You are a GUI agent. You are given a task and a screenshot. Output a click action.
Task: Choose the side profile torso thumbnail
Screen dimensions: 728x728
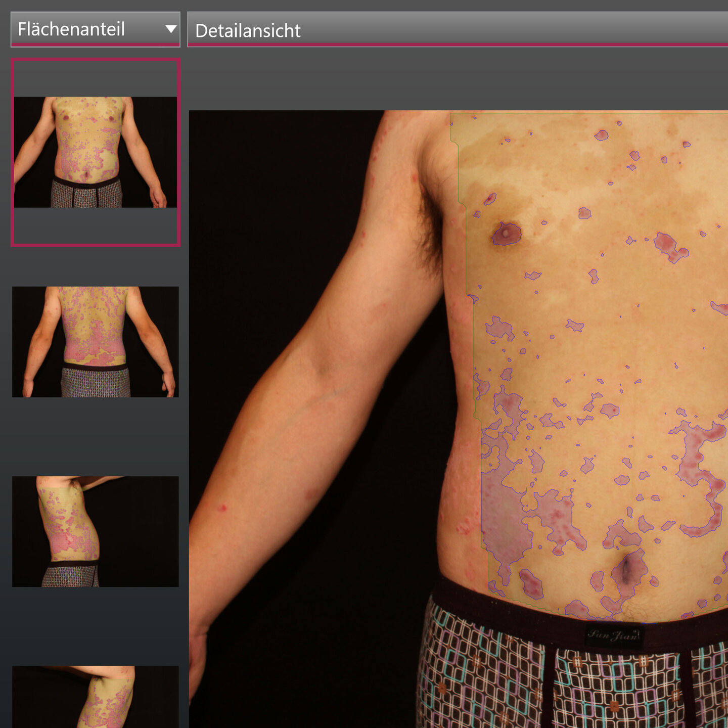click(96, 531)
